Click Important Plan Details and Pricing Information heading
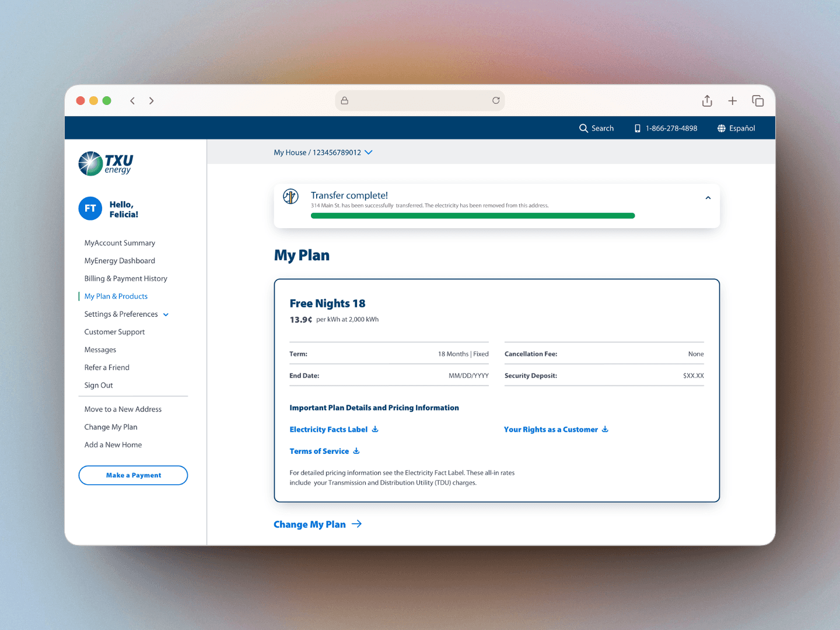 [374, 408]
